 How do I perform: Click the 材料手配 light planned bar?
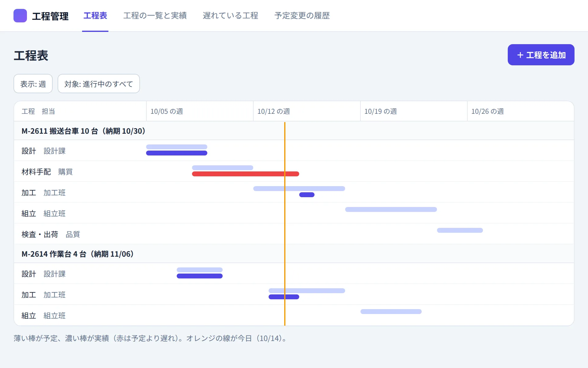[223, 168]
